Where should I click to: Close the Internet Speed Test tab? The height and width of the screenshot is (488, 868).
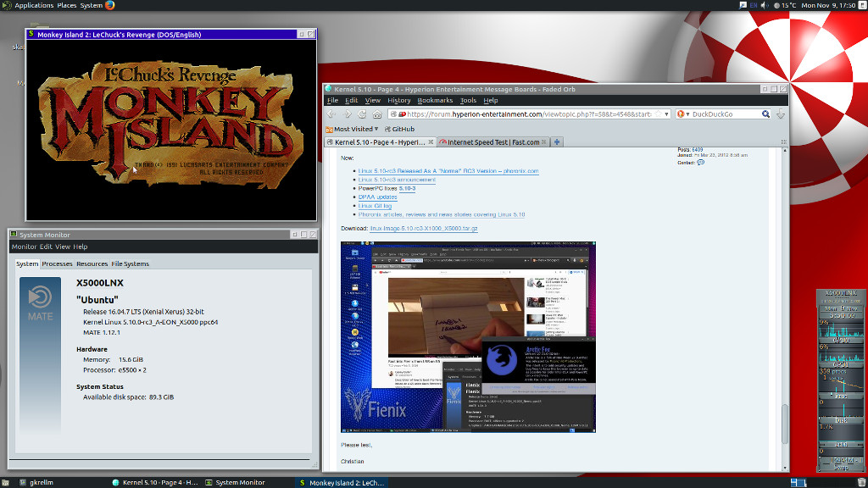click(x=543, y=142)
